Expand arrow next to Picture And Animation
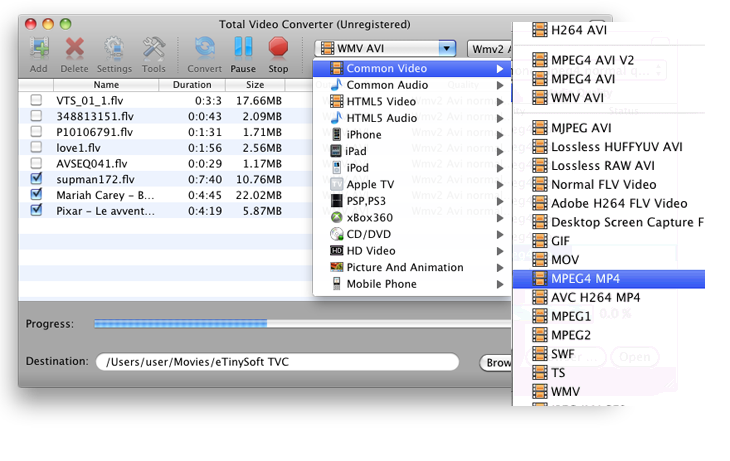The height and width of the screenshot is (461, 730). click(x=500, y=267)
